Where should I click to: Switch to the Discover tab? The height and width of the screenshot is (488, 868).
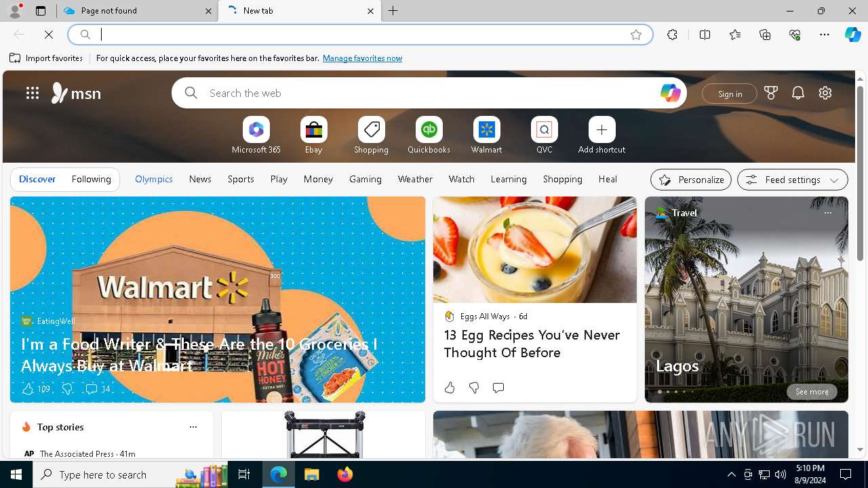click(37, 179)
